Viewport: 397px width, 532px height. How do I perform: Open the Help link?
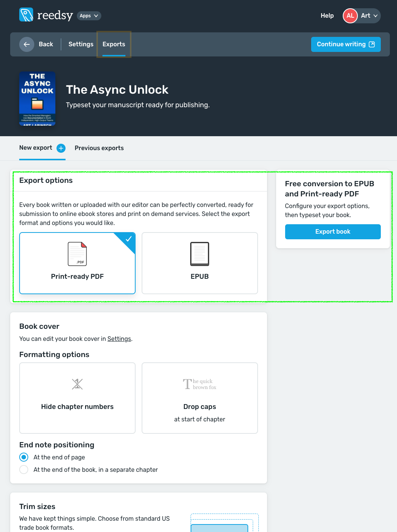327,16
